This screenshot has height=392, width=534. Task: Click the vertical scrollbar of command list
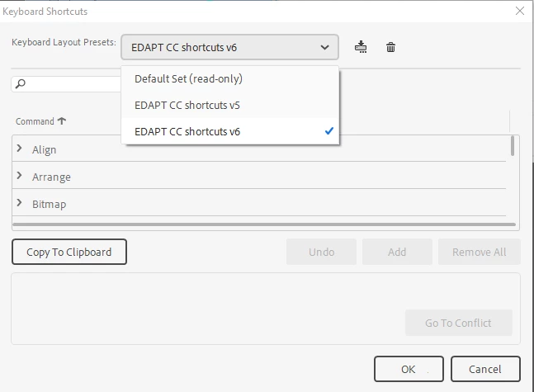513,146
